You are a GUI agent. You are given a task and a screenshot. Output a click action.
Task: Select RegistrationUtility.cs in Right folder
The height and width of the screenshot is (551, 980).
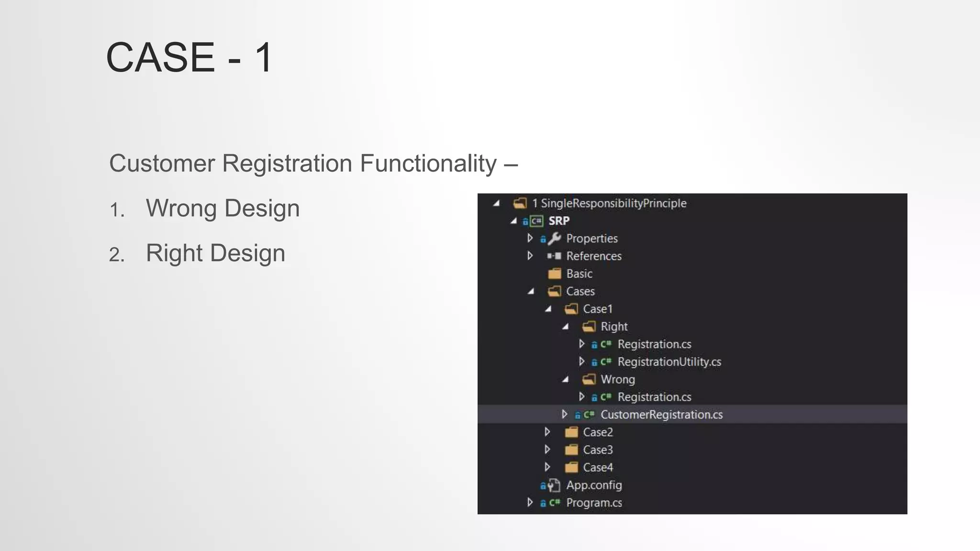[669, 362]
